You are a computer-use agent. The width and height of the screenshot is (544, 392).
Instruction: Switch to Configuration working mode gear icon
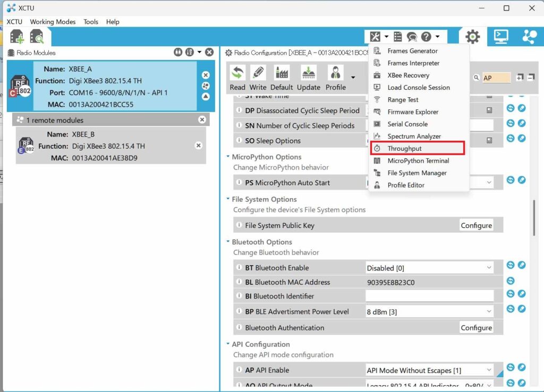(472, 37)
